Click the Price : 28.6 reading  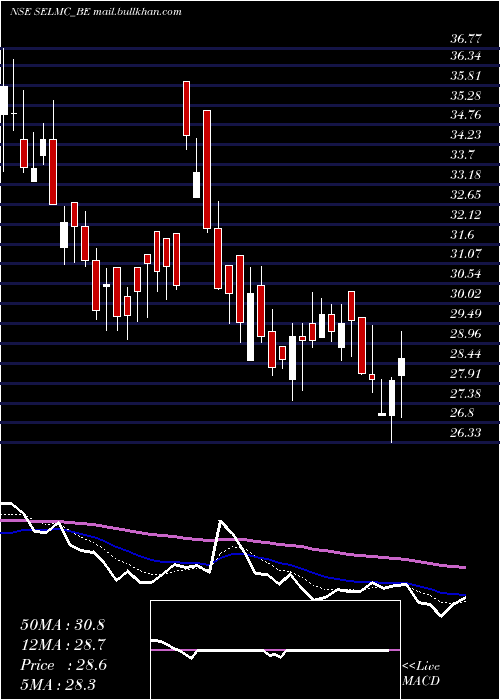tap(63, 665)
